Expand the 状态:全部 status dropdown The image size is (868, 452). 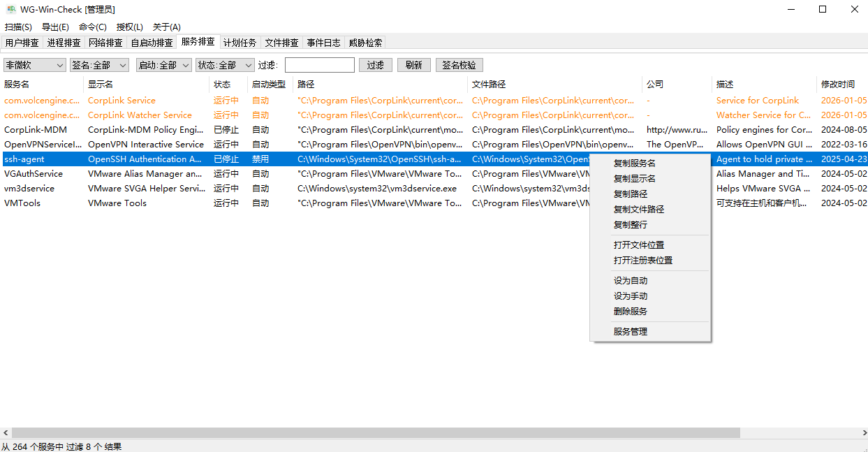tap(225, 65)
